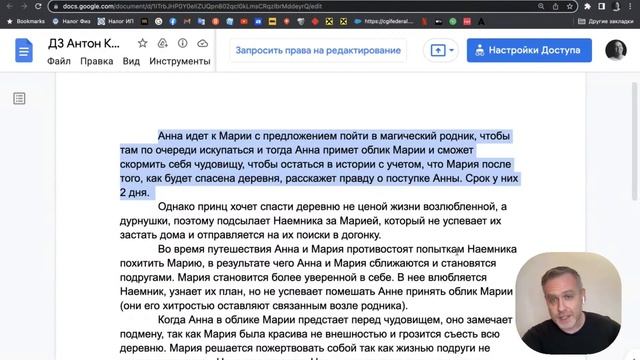Open the Инструменты menu

(x=180, y=61)
